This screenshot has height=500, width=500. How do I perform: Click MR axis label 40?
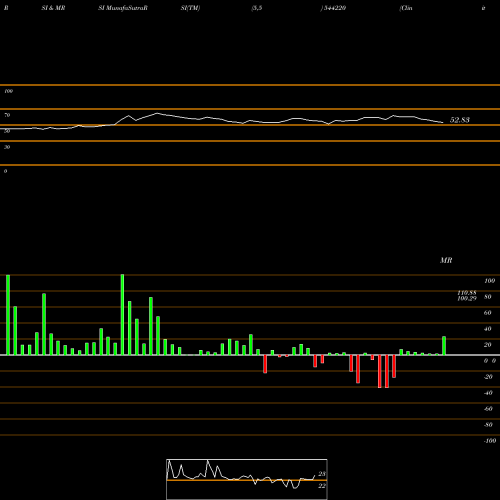[488, 329]
